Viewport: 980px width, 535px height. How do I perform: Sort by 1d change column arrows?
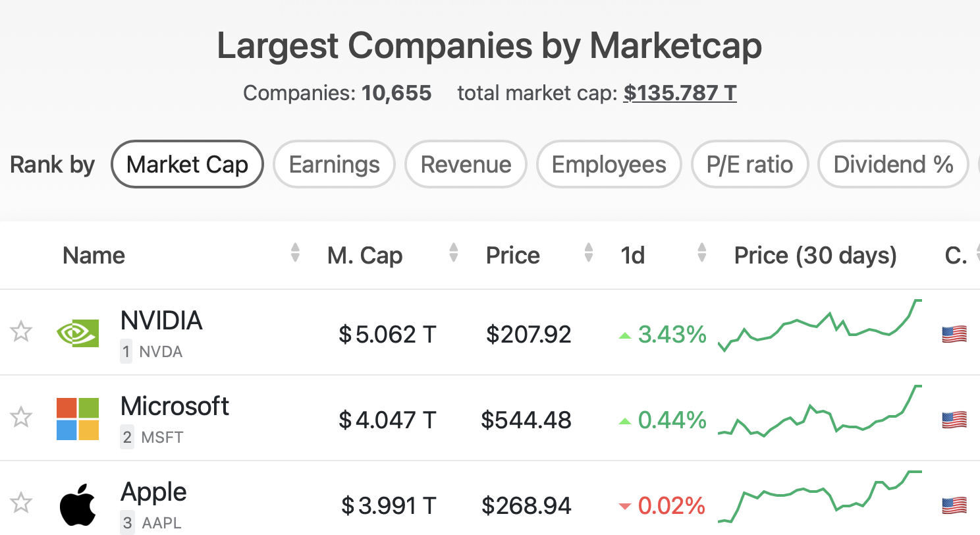702,253
